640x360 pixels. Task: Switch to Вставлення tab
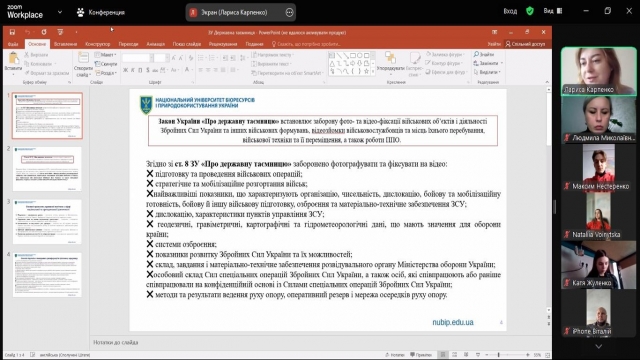click(x=65, y=44)
